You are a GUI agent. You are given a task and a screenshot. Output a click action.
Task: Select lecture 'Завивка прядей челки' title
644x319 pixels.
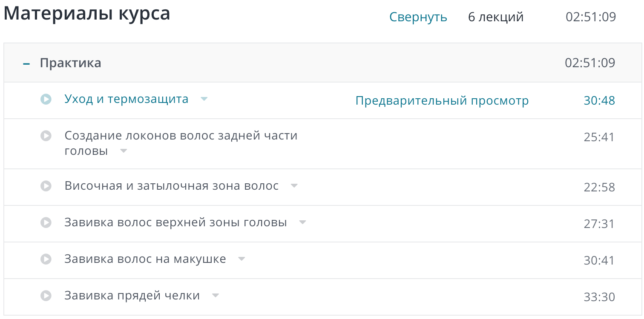tap(132, 296)
